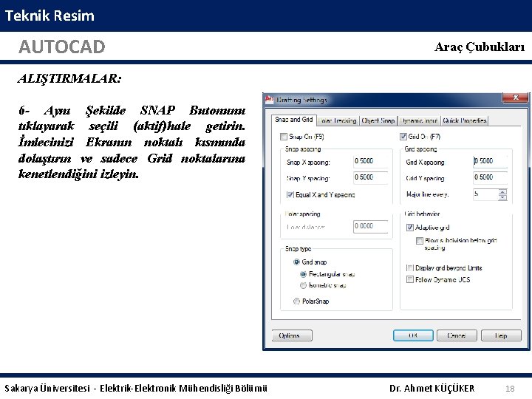The image size is (532, 399).
Task: Switch to the Snap and Grid tab
Action: point(294,120)
